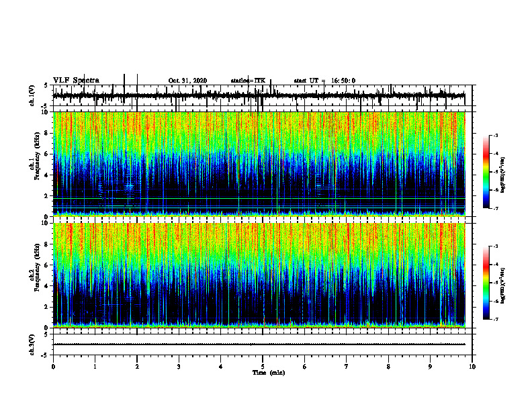Click time axis tick label "1"

coord(95,367)
